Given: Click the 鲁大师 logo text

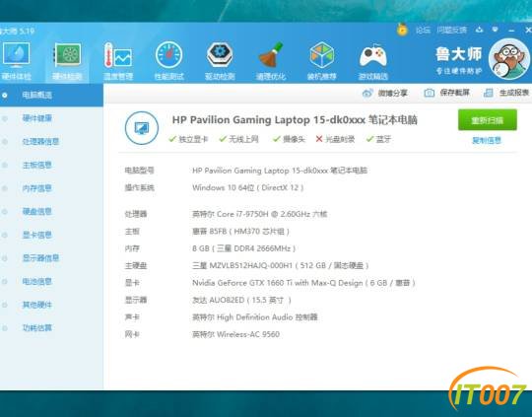Looking at the screenshot, I should 459,54.
